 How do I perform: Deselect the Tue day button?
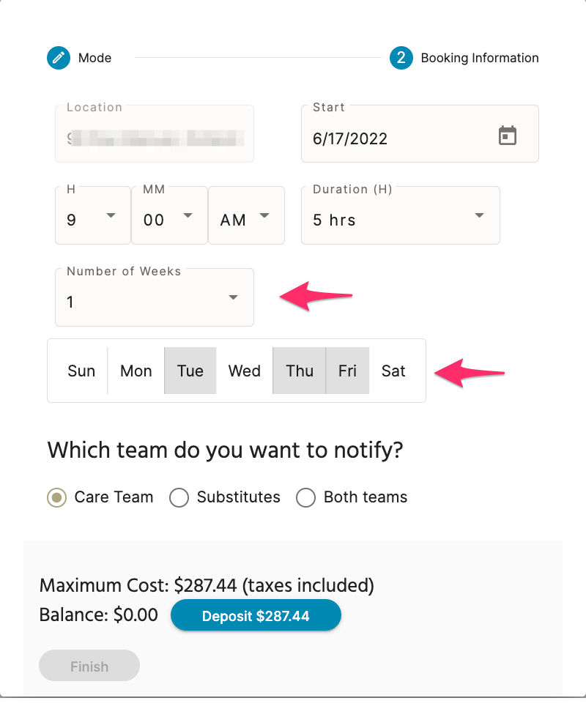[190, 371]
